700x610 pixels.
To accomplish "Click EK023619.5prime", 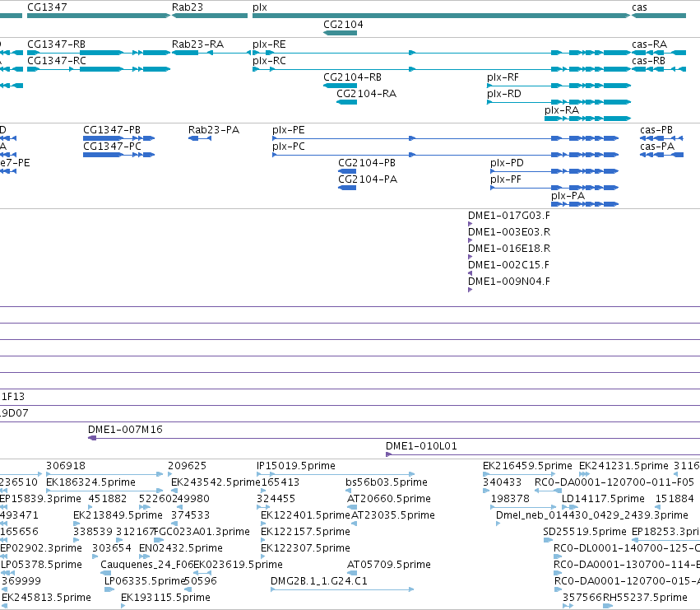I will click(202, 573).
